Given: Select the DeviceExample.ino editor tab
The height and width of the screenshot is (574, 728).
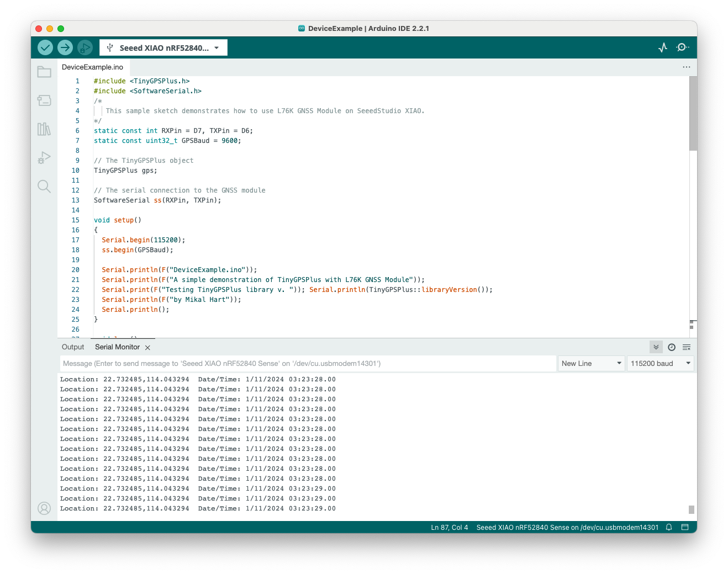Looking at the screenshot, I should click(93, 67).
